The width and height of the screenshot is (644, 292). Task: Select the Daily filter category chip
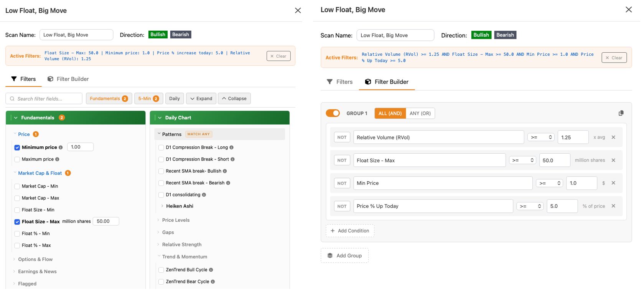pyautogui.click(x=175, y=99)
